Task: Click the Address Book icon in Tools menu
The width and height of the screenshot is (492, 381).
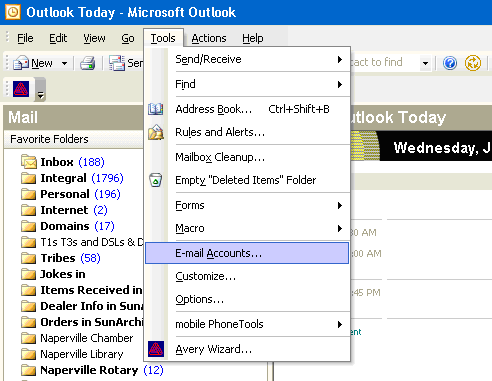Action: tap(156, 109)
